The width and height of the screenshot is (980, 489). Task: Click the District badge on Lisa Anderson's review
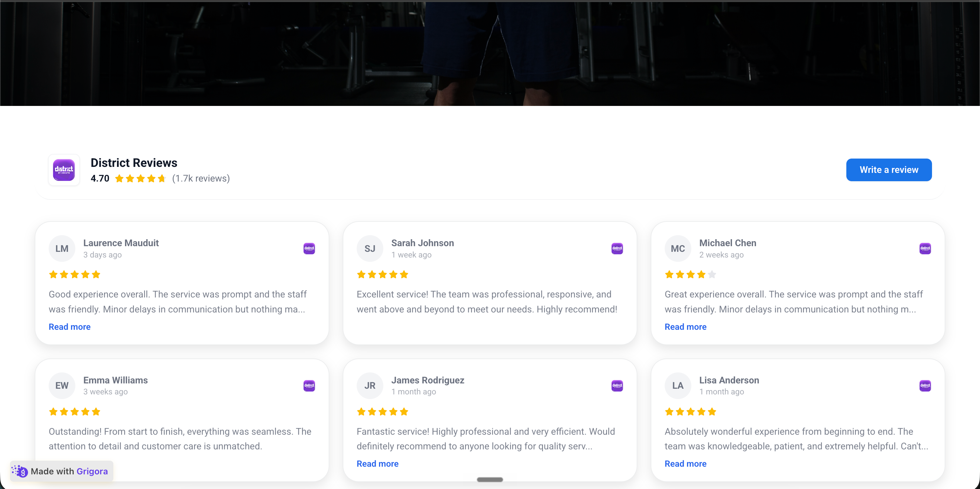pos(925,386)
